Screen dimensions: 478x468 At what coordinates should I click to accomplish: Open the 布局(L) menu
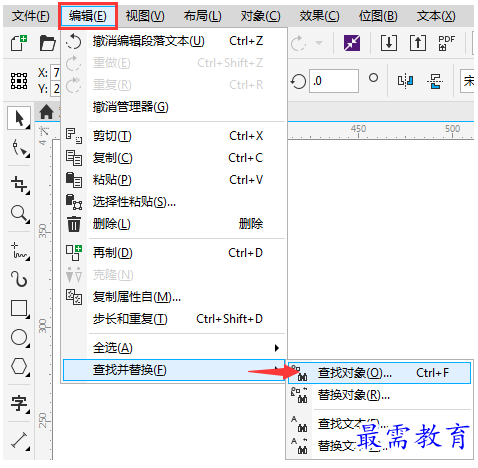[202, 16]
